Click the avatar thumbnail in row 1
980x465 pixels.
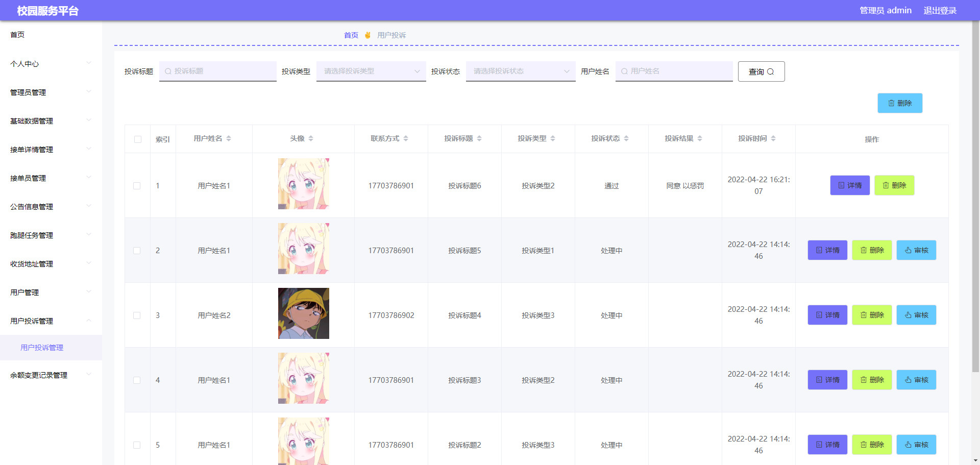click(x=304, y=184)
